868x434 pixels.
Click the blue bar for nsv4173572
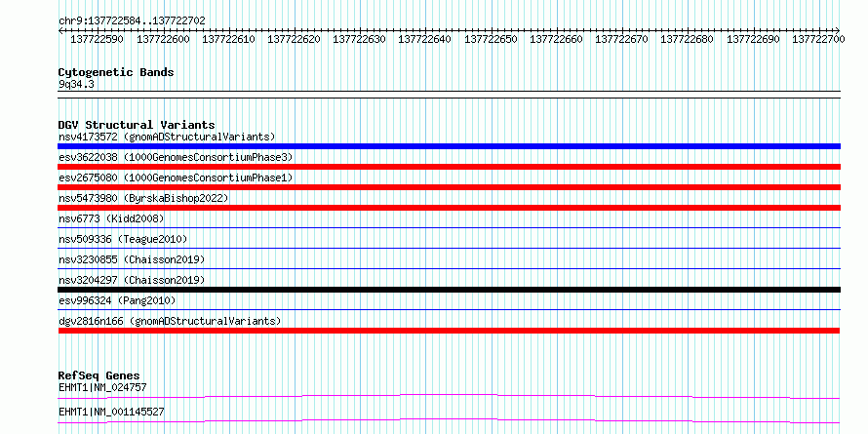pyautogui.click(x=449, y=146)
